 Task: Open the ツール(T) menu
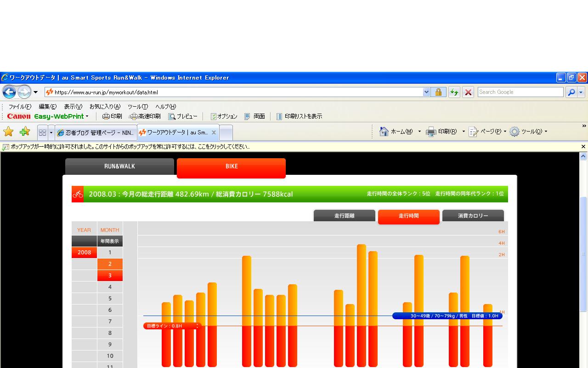(x=137, y=106)
